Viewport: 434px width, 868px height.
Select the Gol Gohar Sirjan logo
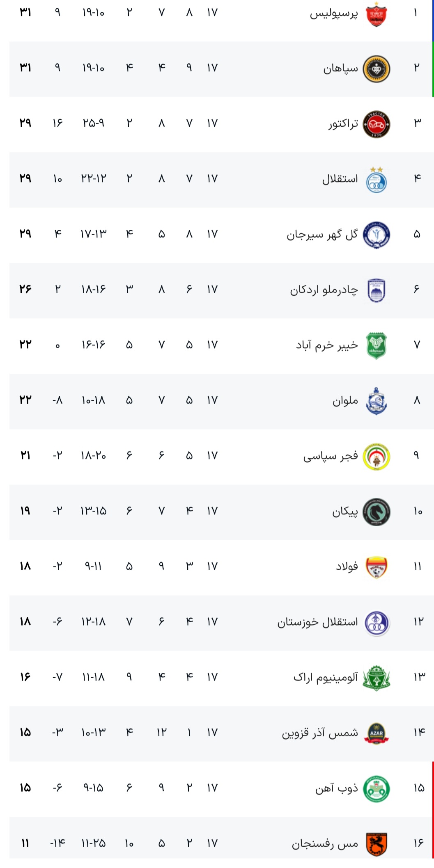[376, 235]
